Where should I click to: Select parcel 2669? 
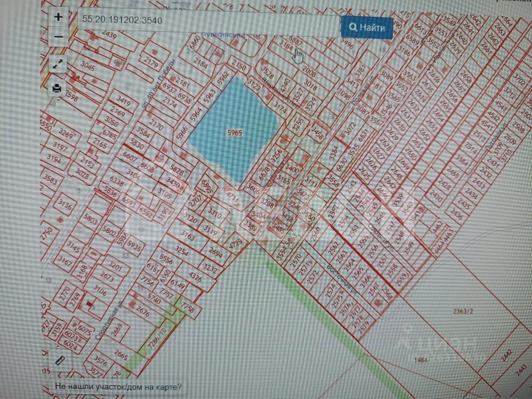tap(116, 330)
